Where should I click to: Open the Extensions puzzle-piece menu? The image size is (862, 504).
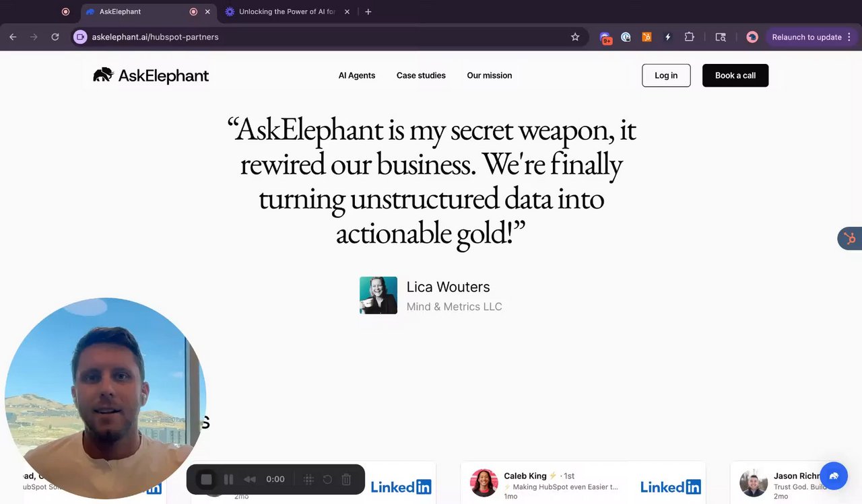click(x=689, y=37)
